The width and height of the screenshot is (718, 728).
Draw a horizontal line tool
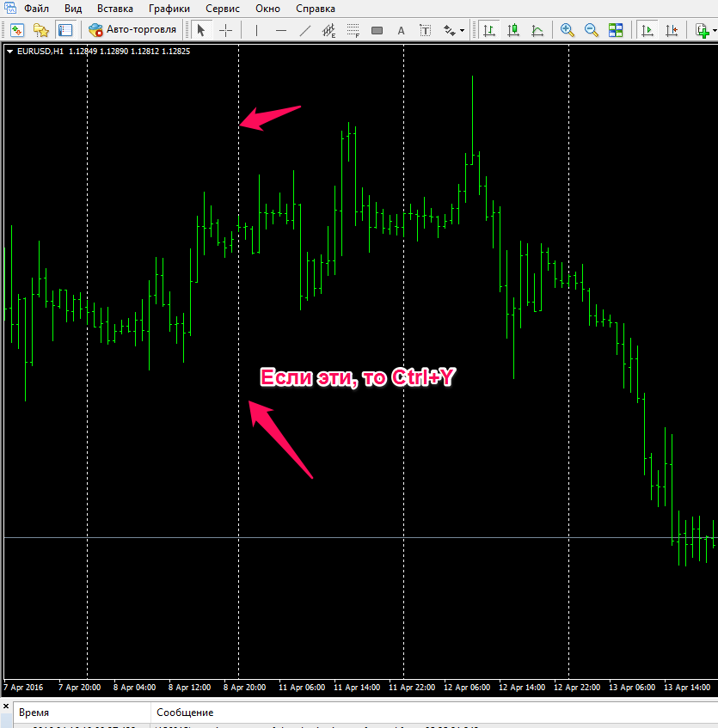coord(281,31)
